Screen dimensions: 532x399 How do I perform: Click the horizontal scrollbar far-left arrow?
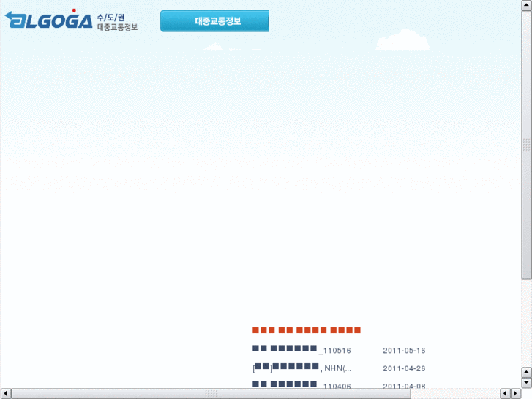(5, 394)
